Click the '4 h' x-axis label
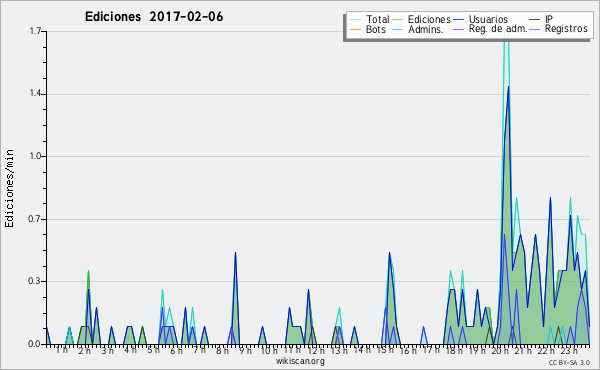Viewport: 600px width, 370px height. click(130, 350)
